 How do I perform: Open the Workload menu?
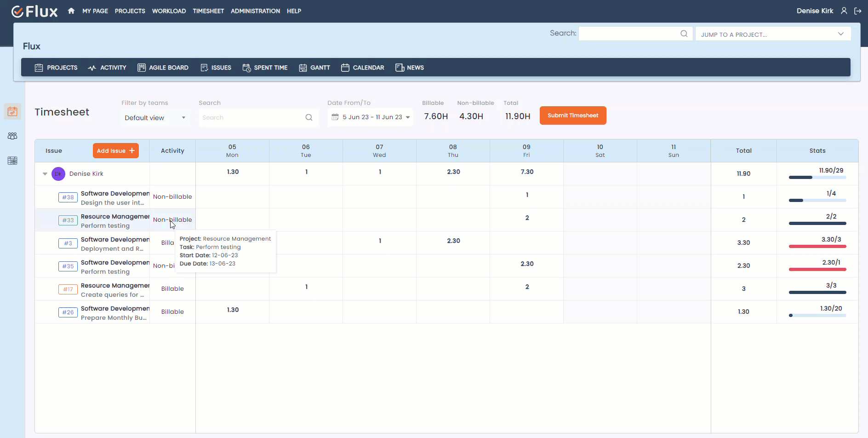[x=169, y=11]
